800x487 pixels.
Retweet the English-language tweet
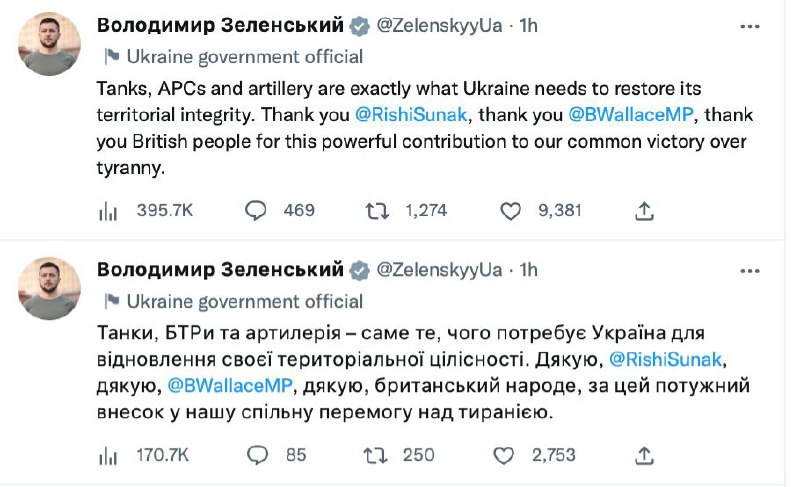377,210
